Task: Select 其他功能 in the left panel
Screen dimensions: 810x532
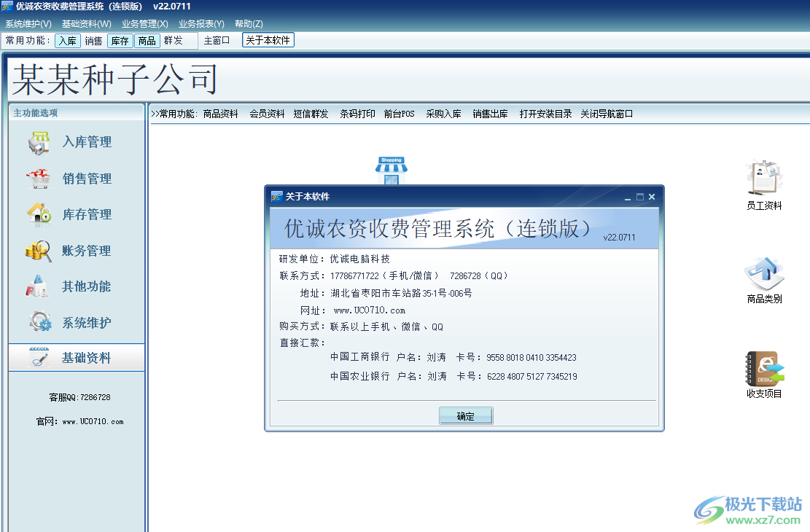Action: click(x=86, y=286)
